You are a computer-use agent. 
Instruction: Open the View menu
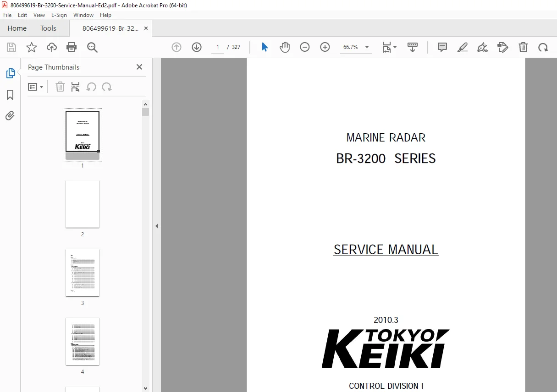[39, 15]
